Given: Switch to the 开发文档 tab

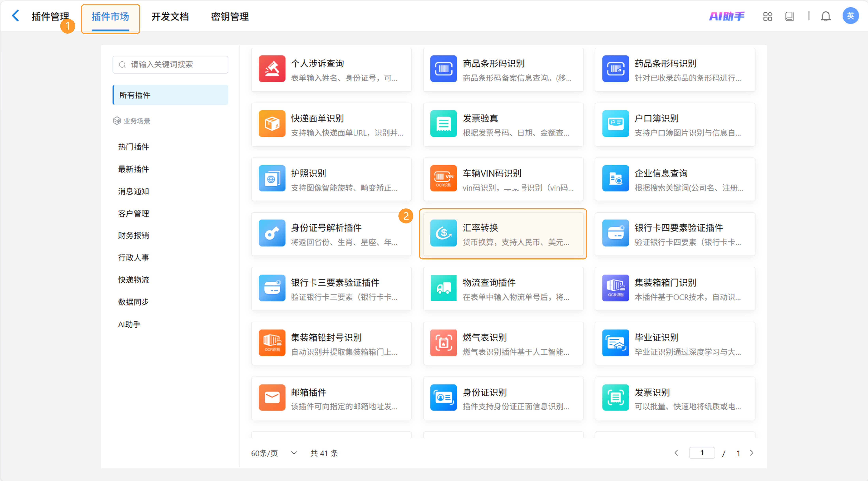Looking at the screenshot, I should tap(170, 17).
